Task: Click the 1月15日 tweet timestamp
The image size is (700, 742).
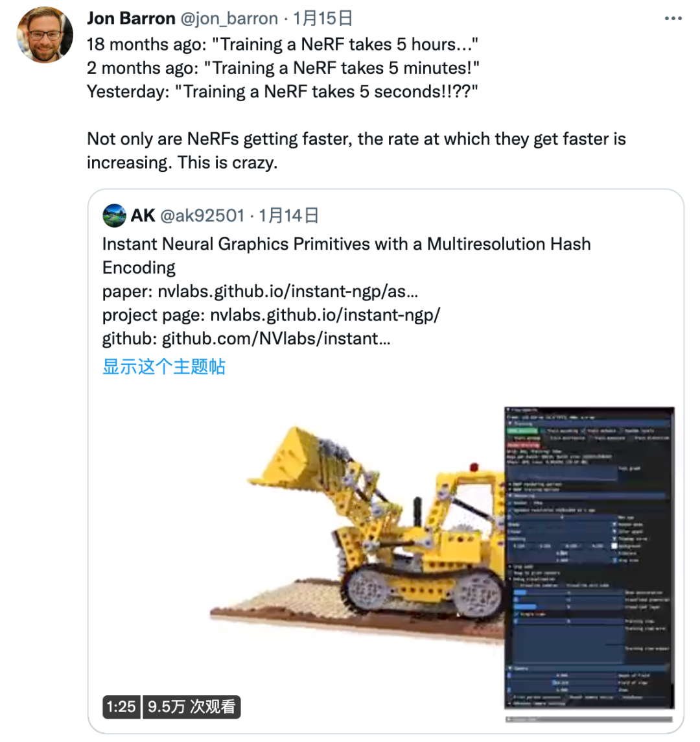Action: (x=323, y=18)
